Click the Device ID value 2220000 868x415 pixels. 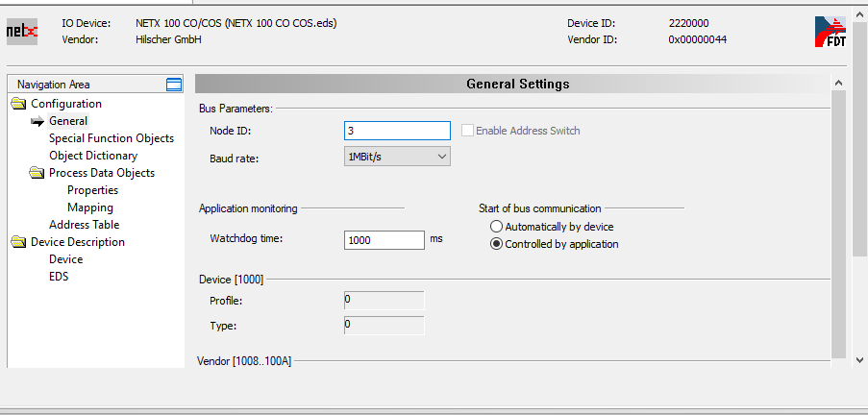pyautogui.click(x=688, y=23)
